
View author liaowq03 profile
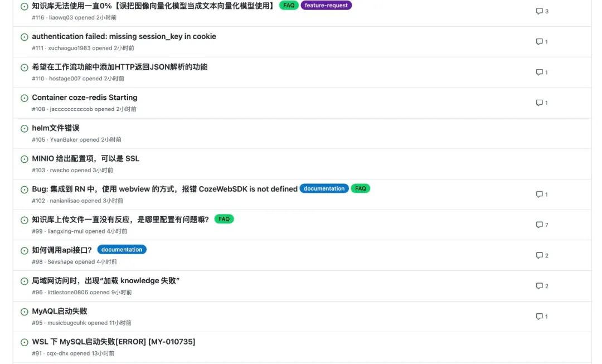pos(61,18)
